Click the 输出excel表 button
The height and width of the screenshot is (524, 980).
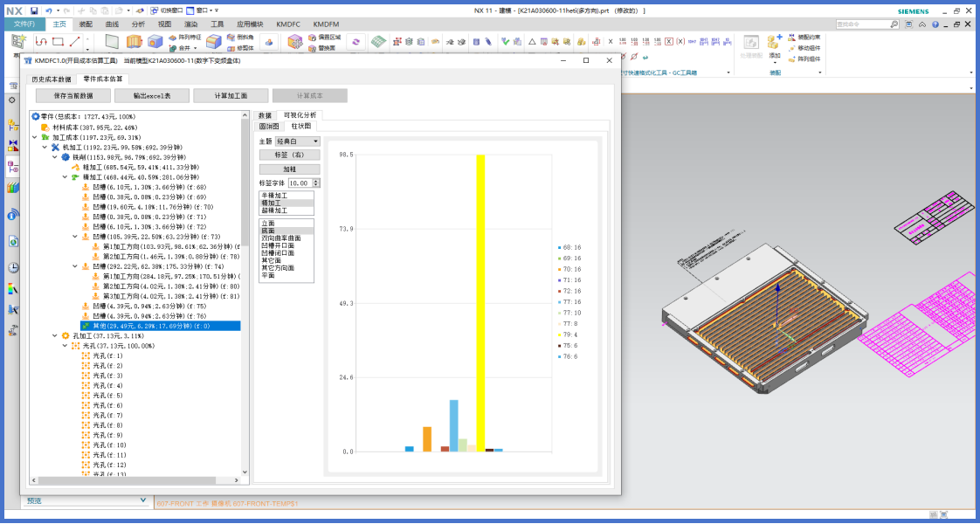click(152, 96)
